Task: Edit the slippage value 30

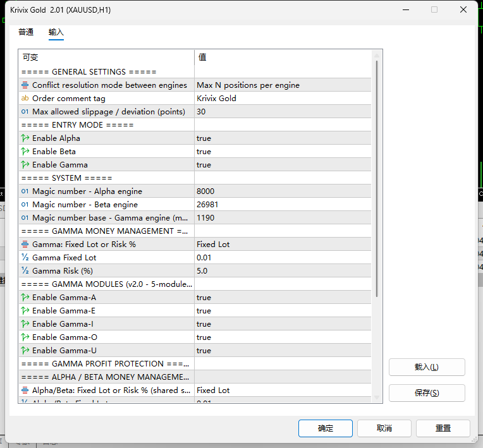Action: (283, 111)
